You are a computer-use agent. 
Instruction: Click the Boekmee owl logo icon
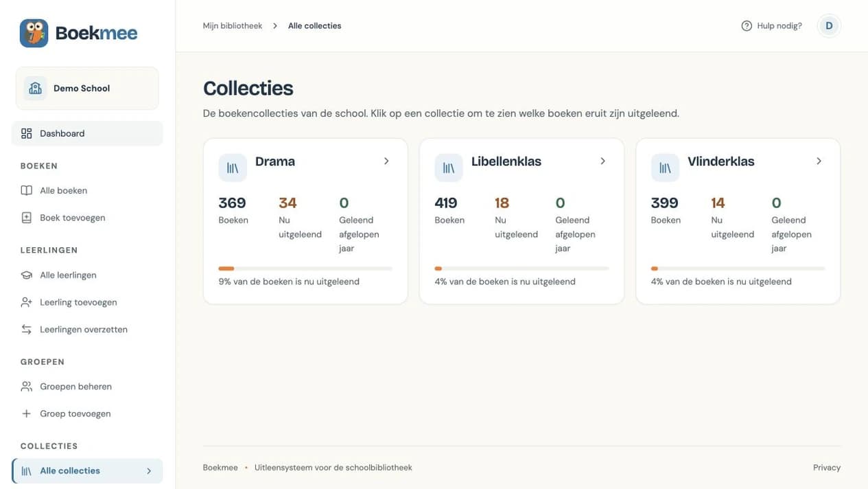pyautogui.click(x=34, y=33)
